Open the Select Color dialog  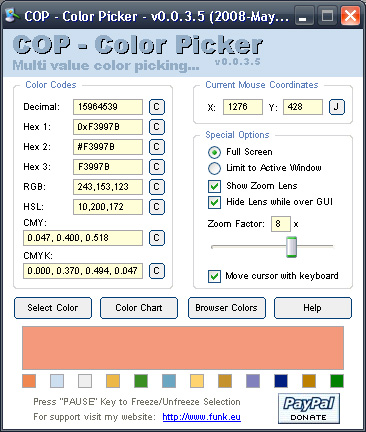(x=53, y=308)
